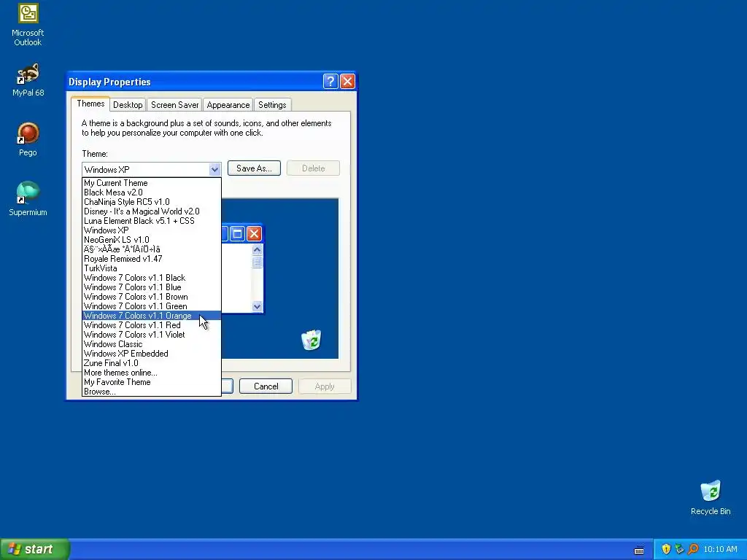
Task: Click preview window's red close button
Action: [254, 234]
